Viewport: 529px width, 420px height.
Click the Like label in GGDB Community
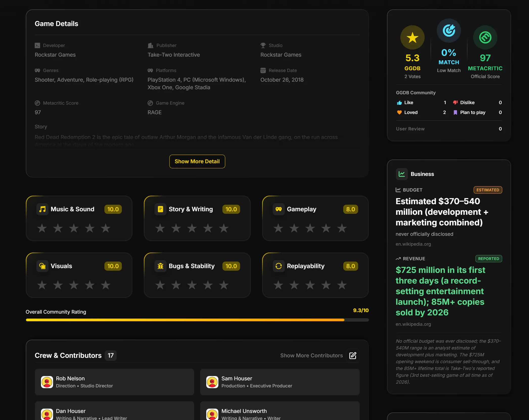coord(409,103)
